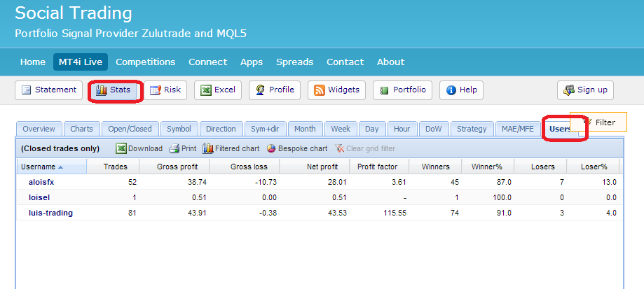Export data with Excel button

coord(218,90)
